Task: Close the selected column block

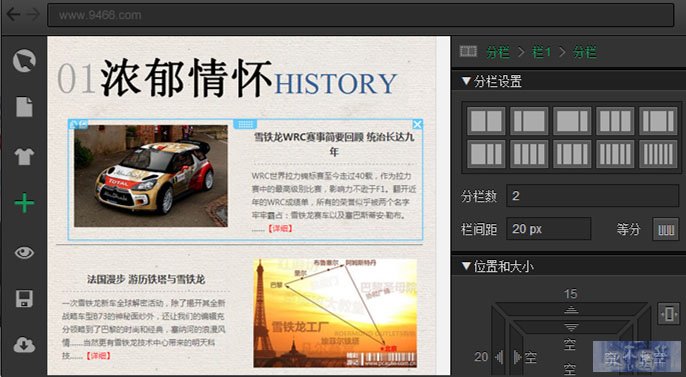Action: (417, 125)
